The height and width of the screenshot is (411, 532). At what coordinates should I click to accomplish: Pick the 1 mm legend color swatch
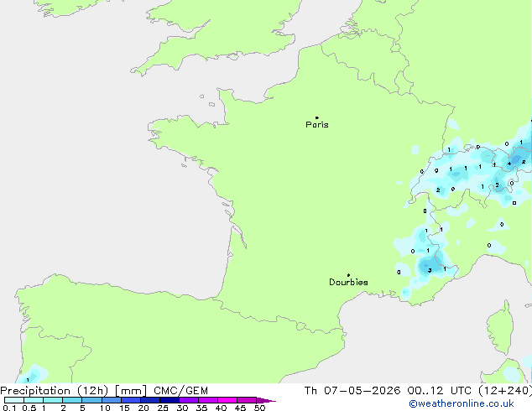coord(53,400)
